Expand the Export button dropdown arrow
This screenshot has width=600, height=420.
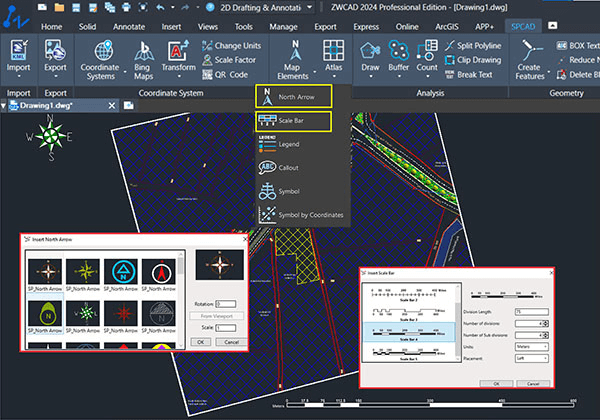pyautogui.click(x=55, y=76)
